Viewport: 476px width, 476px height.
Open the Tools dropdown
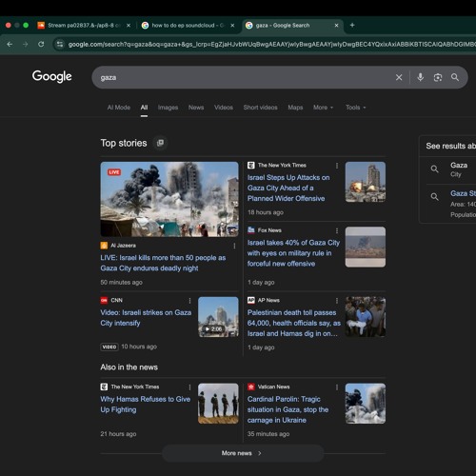356,108
